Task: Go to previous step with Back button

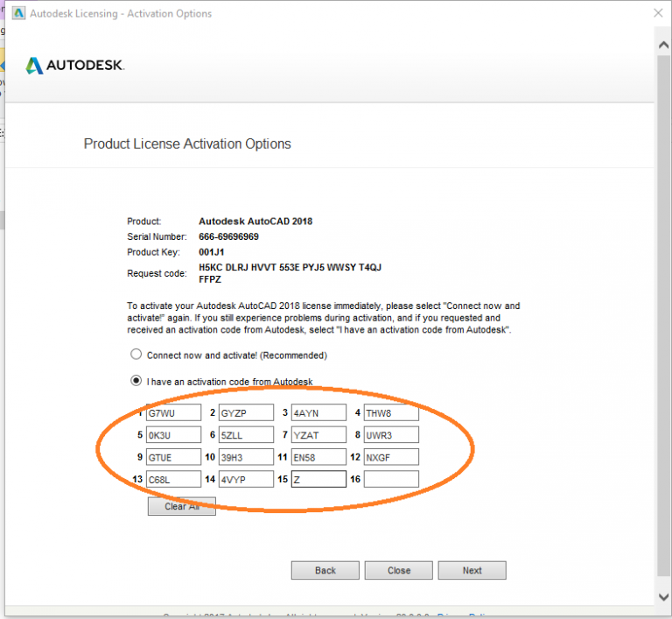Action: tap(325, 570)
